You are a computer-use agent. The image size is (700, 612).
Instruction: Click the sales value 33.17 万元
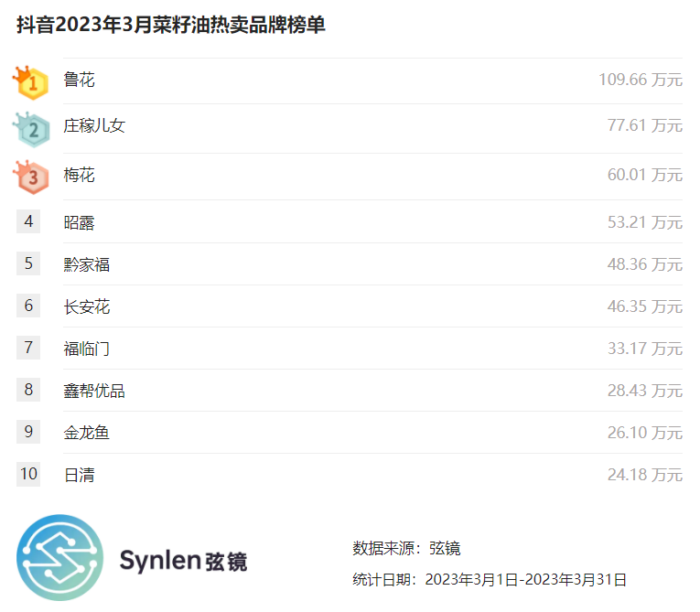point(645,349)
